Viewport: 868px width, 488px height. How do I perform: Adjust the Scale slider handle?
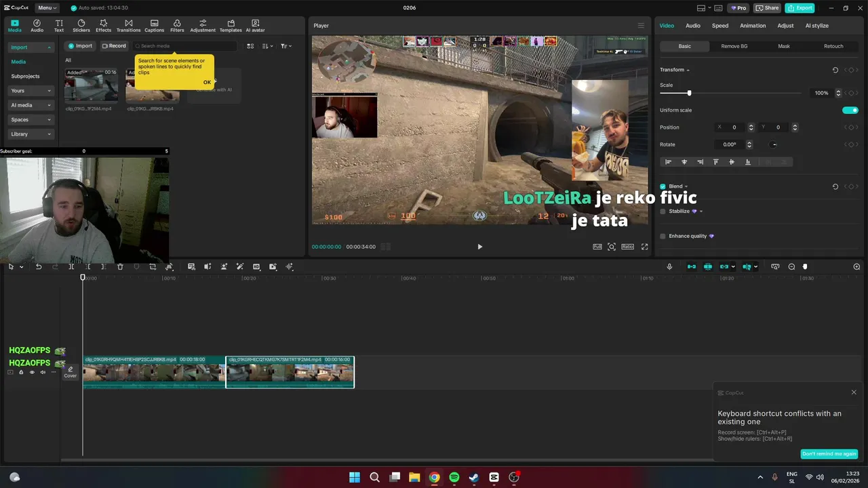(x=689, y=93)
